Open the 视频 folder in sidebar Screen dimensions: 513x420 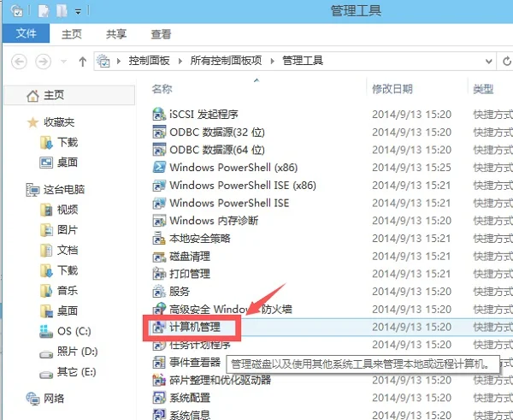(68, 210)
